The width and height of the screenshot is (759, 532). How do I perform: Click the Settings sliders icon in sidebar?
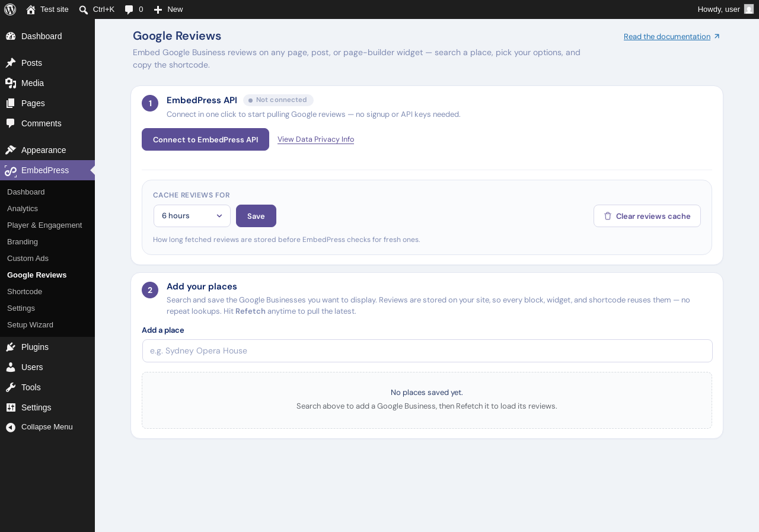(x=11, y=407)
